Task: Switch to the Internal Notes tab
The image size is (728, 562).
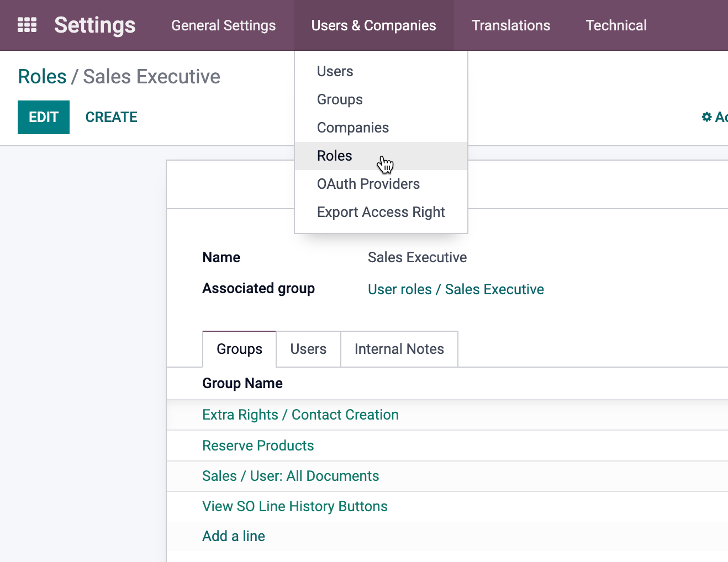Action: [399, 348]
